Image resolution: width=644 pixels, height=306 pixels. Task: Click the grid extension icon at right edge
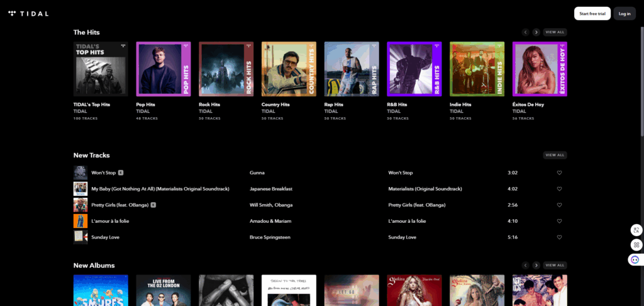[x=636, y=245]
